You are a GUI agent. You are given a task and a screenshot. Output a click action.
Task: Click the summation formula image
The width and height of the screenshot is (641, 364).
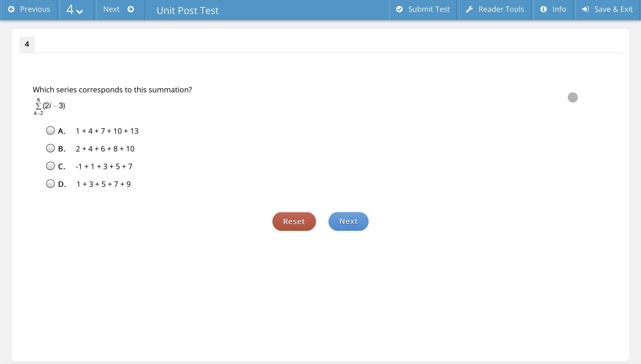point(50,106)
